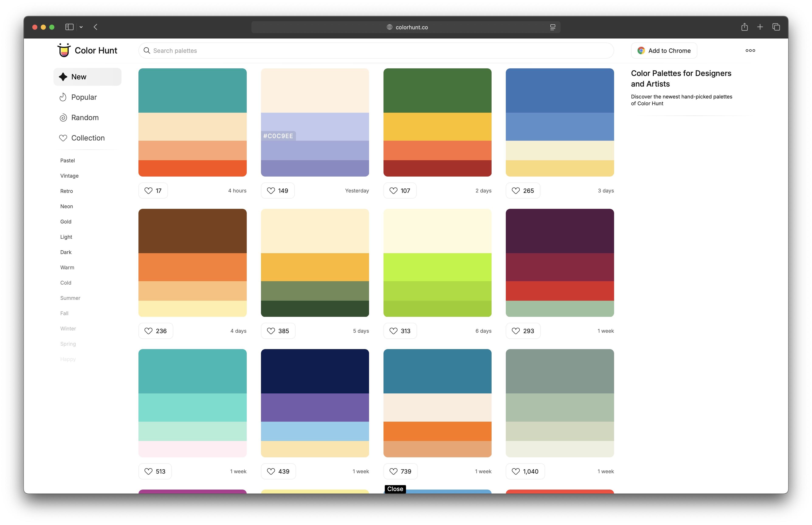The image size is (812, 525).
Task: Click the dark plum swatch in 293-likes palette
Action: coord(560,231)
